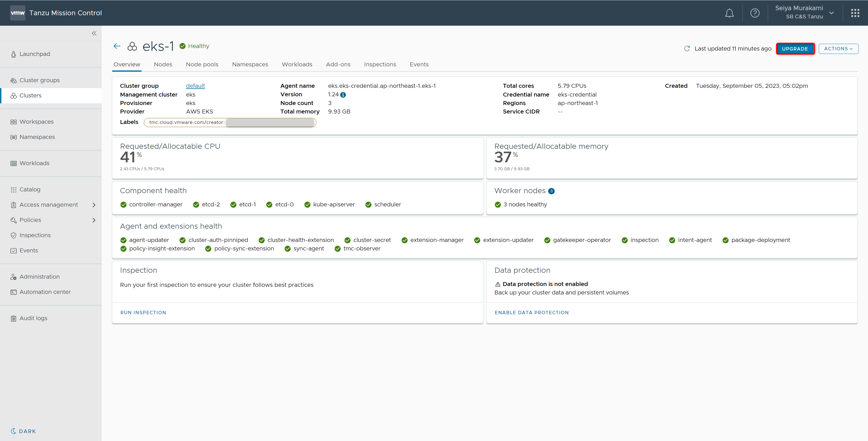
Task: Click RUN INSPECTION
Action: pos(143,313)
